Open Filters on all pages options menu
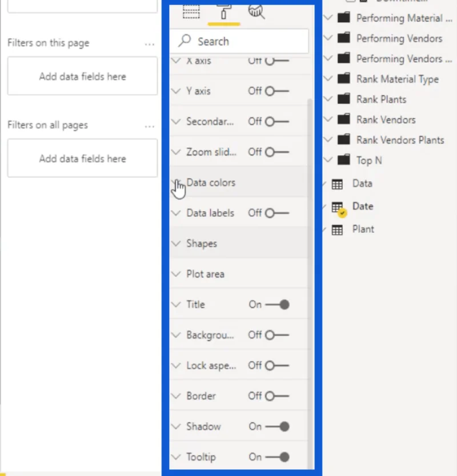Image resolution: width=457 pixels, height=476 pixels. click(x=150, y=126)
